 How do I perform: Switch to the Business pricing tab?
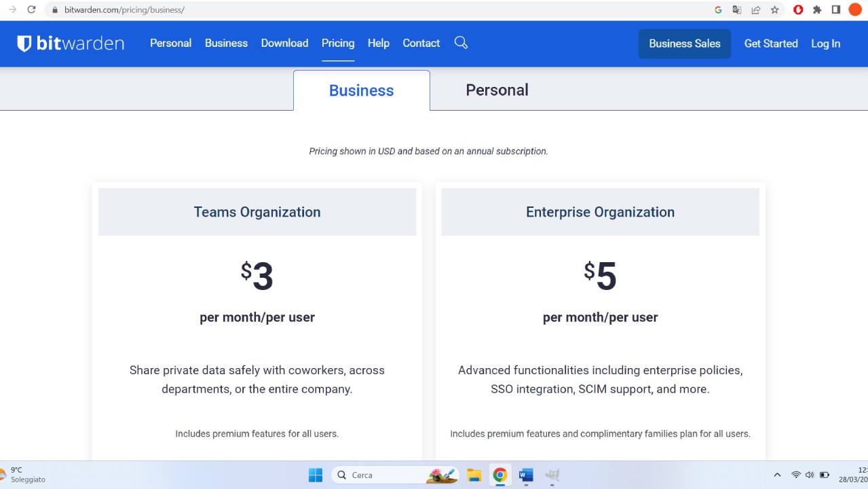coord(362,90)
